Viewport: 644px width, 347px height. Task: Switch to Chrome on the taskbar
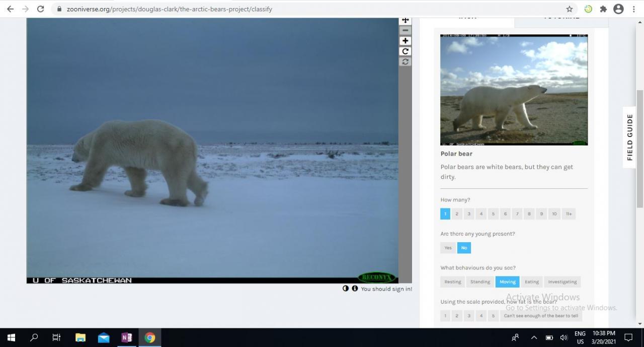[x=150, y=337]
